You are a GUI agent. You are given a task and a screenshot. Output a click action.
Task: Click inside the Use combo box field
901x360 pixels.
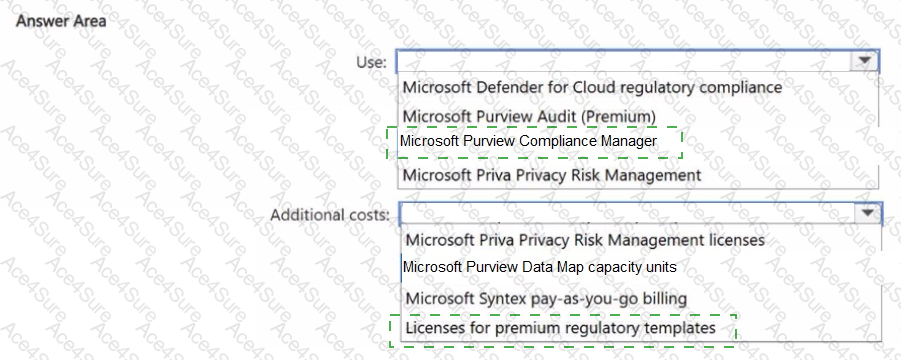click(x=637, y=61)
